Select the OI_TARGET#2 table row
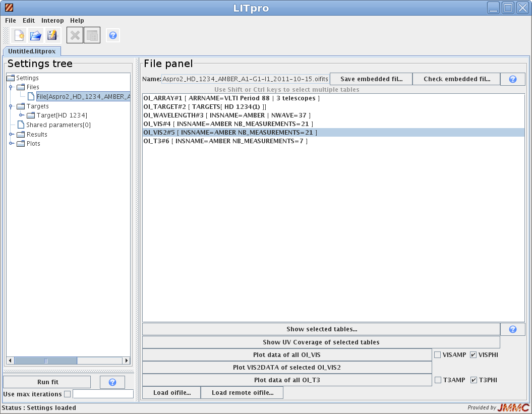Viewport: 532px width, 414px height. click(x=333, y=107)
